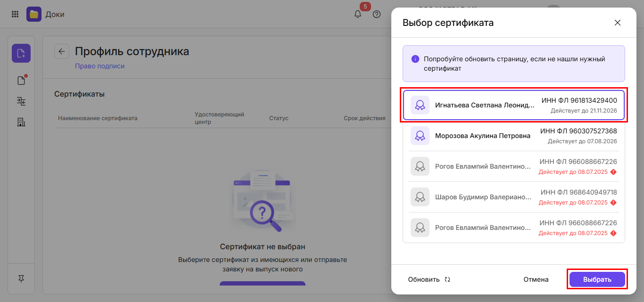Click Обновить to refresh certificates

pos(429,279)
